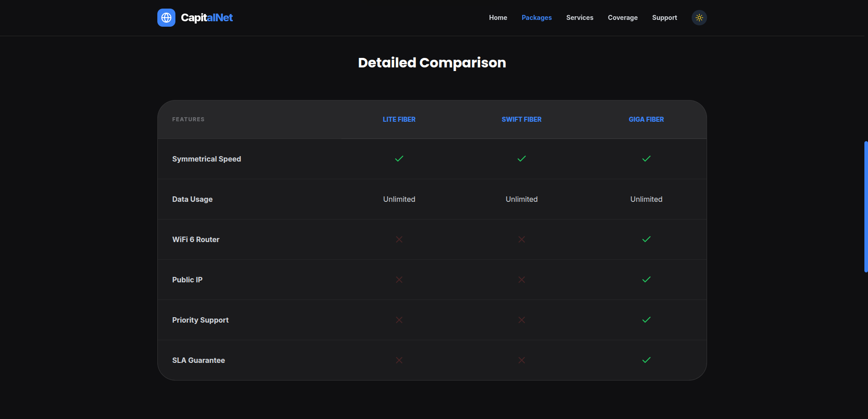
Task: Click the Symmetrical Speed row label
Action: coord(207,159)
